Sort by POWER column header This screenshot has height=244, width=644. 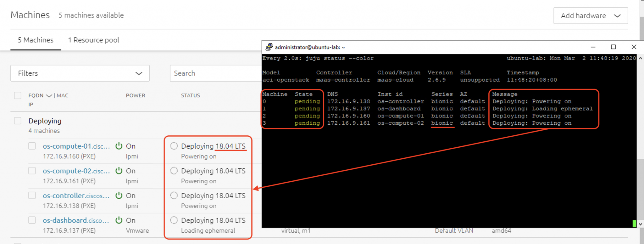pyautogui.click(x=136, y=95)
